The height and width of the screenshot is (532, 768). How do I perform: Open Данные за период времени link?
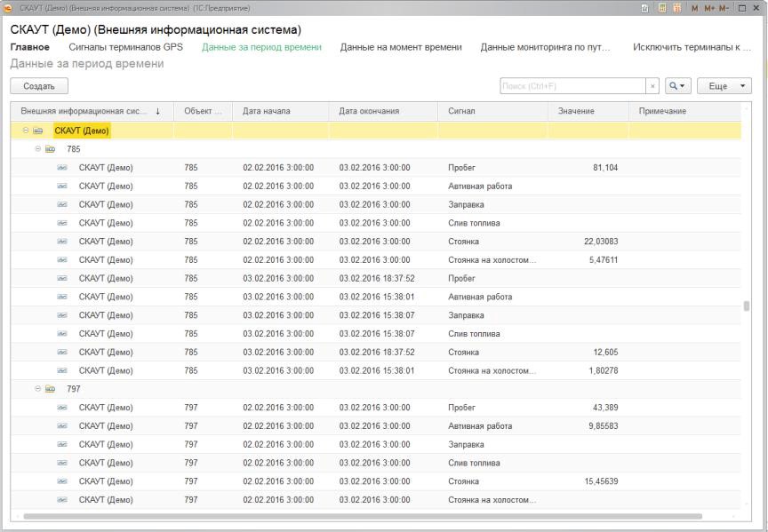click(x=261, y=47)
